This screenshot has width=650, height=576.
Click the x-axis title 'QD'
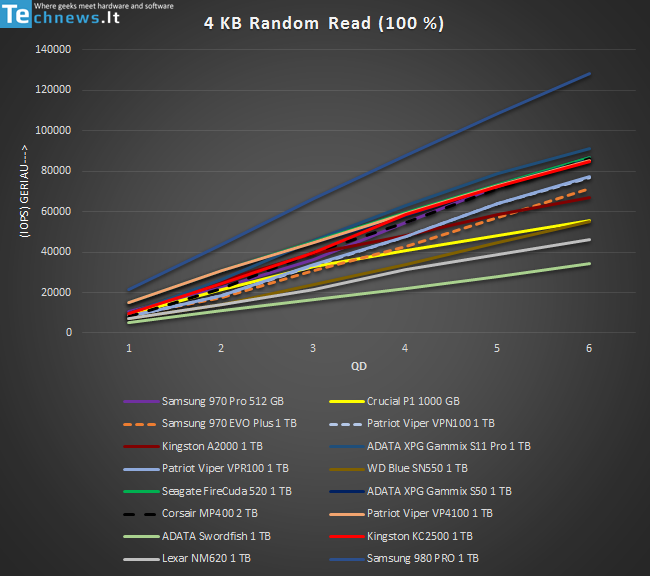tap(359, 366)
